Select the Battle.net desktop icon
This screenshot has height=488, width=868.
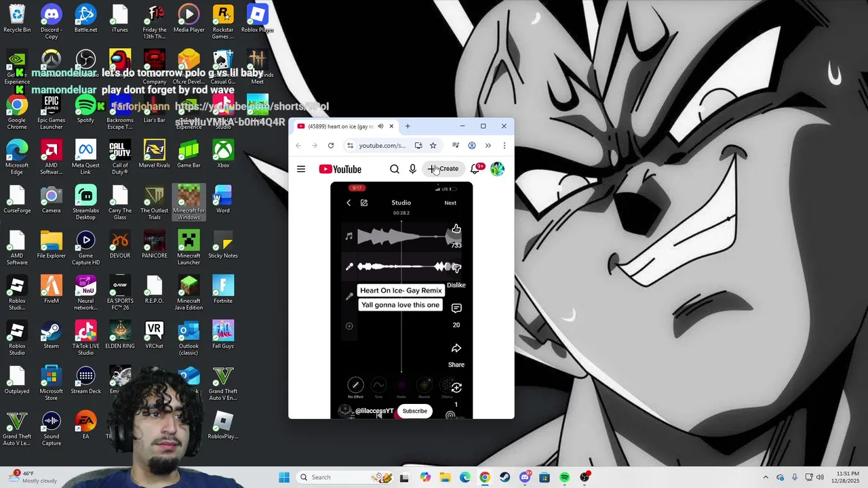coord(85,19)
